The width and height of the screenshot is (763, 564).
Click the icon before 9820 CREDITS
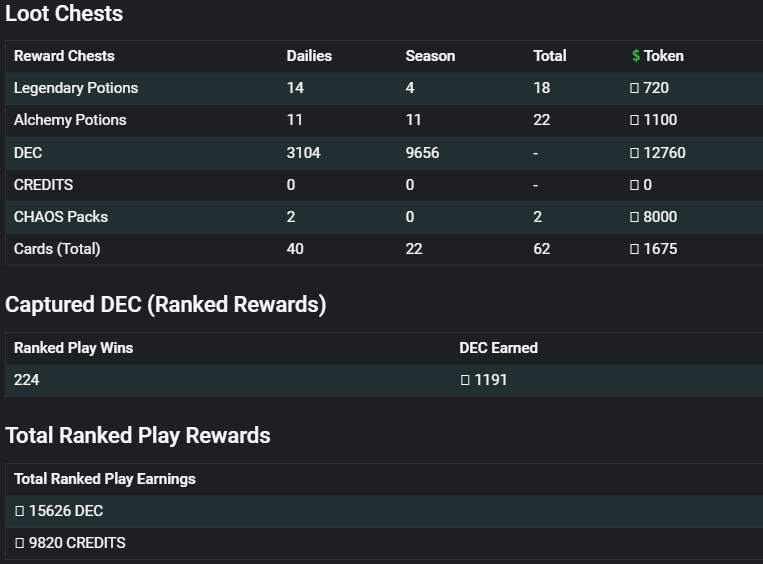19,543
